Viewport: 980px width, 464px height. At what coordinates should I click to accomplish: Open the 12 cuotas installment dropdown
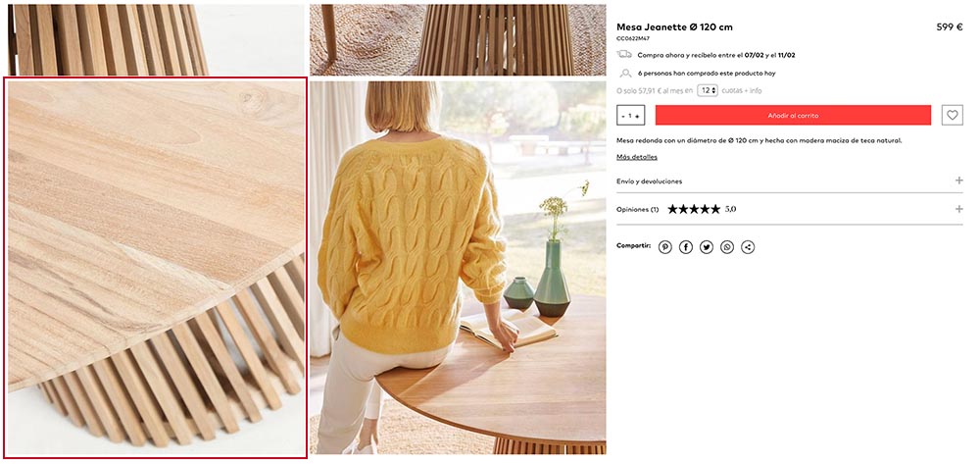(707, 90)
